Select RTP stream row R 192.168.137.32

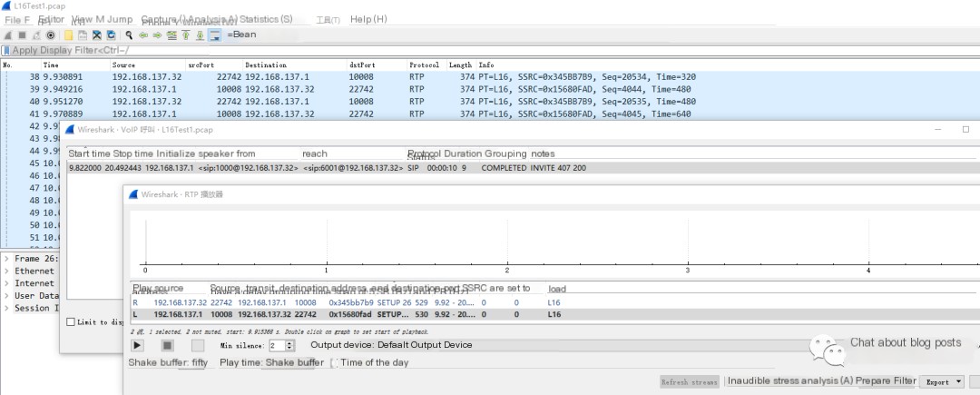[555, 302]
